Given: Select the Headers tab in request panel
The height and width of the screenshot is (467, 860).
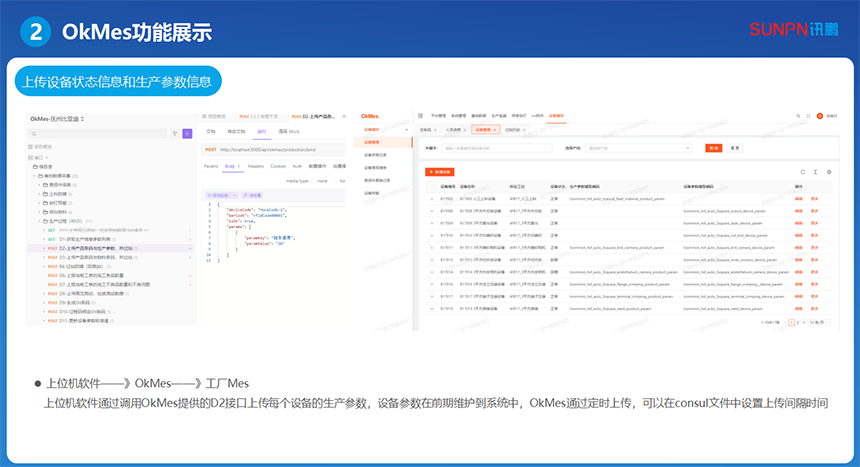Looking at the screenshot, I should 256,166.
